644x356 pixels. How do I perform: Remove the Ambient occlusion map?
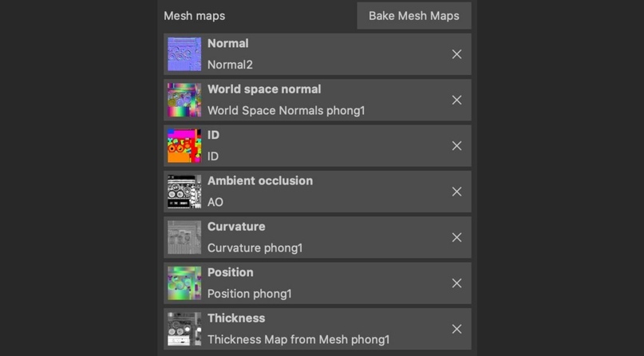[456, 192]
